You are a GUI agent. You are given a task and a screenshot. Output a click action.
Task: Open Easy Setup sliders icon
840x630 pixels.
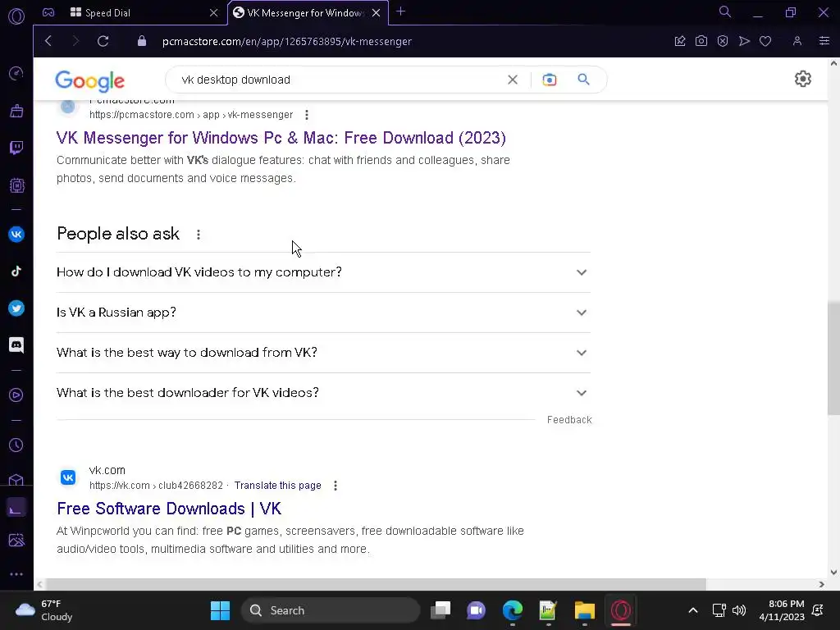(x=824, y=41)
